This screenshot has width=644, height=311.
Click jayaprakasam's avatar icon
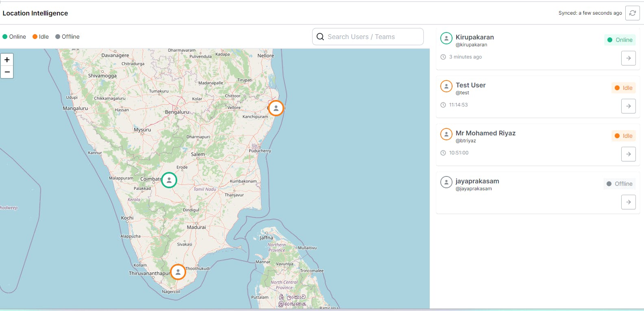point(446,182)
